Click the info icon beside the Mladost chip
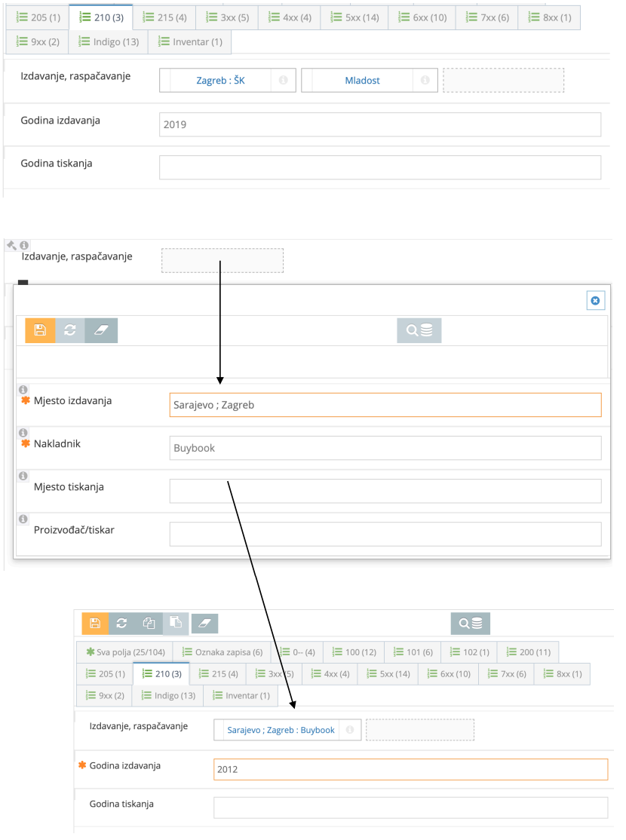Image resolution: width=626 pixels, height=840 pixels. (425, 80)
